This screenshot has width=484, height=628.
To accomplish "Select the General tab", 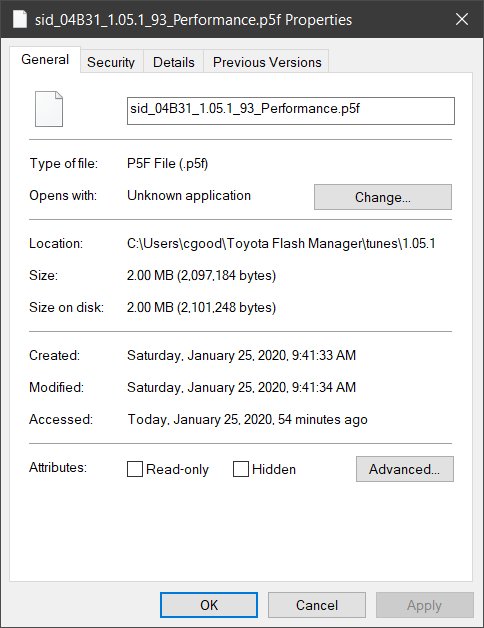I will click(x=45, y=59).
